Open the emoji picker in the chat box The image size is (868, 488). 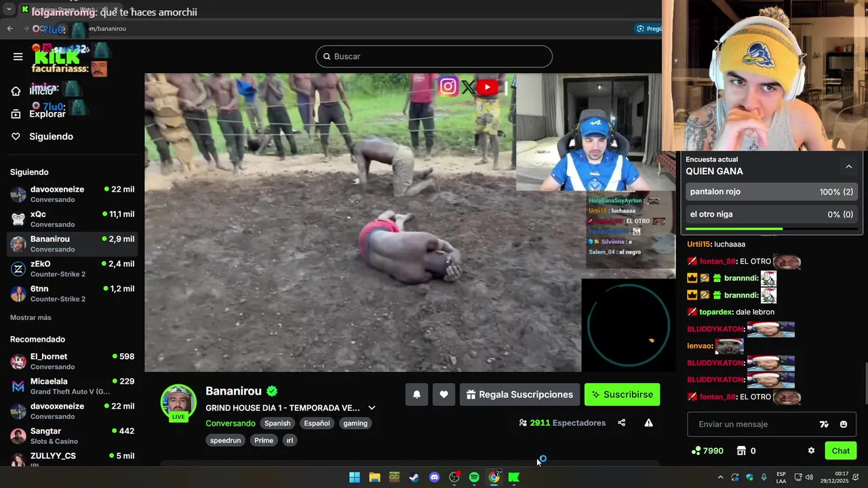pos(844,424)
